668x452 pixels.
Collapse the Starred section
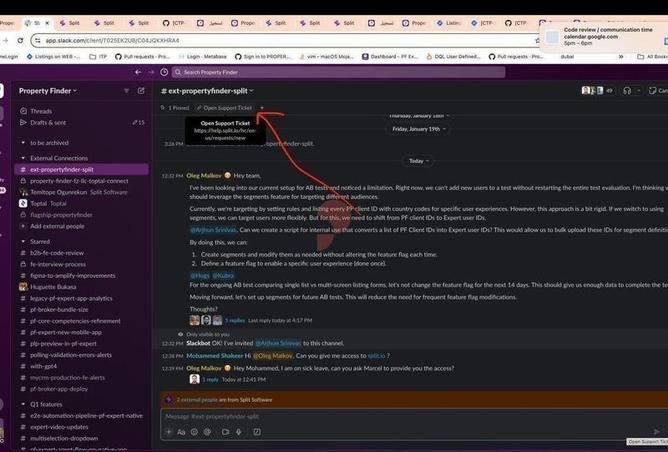pyautogui.click(x=23, y=242)
